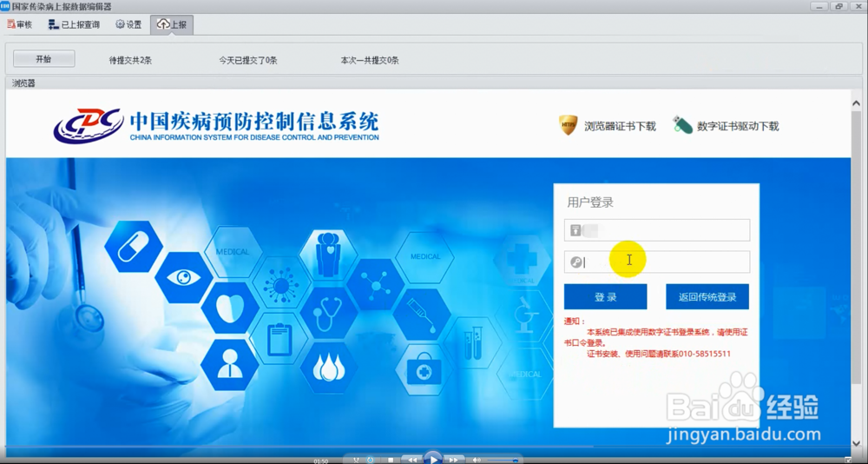Click the CDC logo
This screenshot has height=464, width=868.
click(88, 126)
